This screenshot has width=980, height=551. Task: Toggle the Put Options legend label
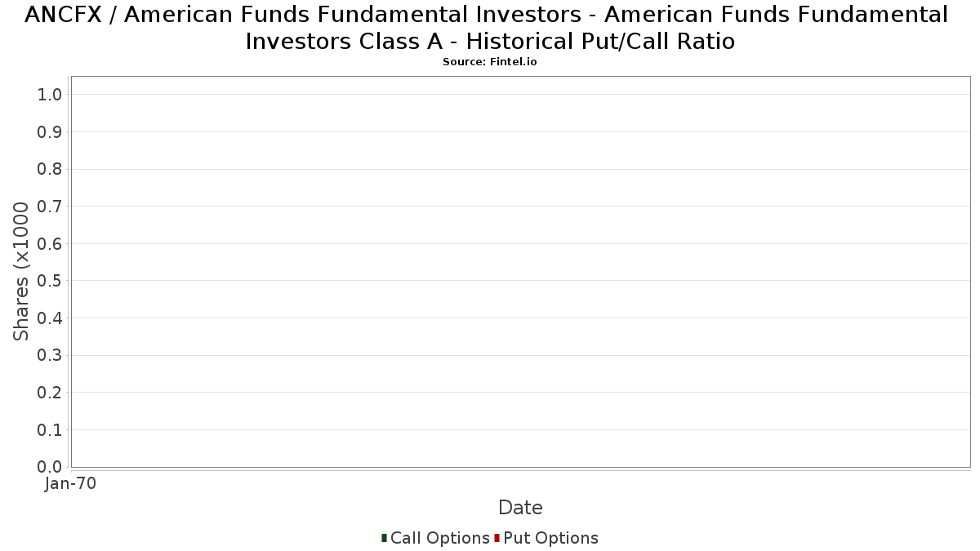[550, 538]
